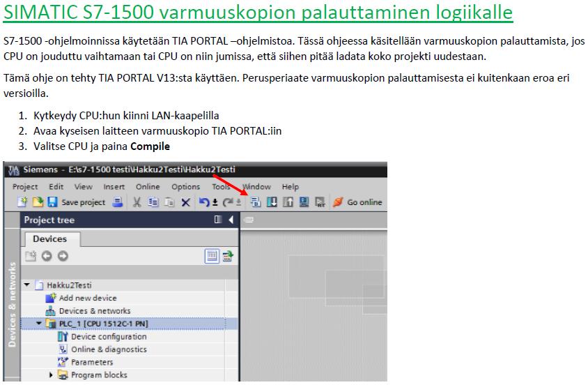Select the Devices & networks tree item

pyautogui.click(x=95, y=310)
